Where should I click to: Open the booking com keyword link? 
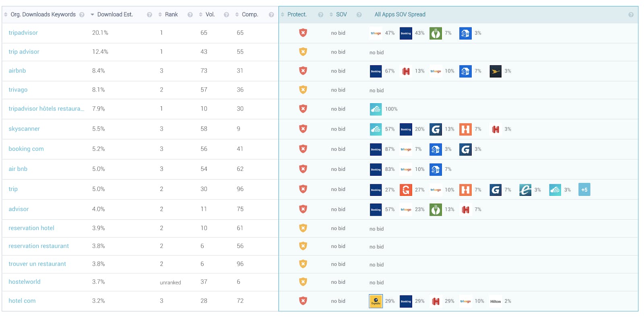coord(26,149)
